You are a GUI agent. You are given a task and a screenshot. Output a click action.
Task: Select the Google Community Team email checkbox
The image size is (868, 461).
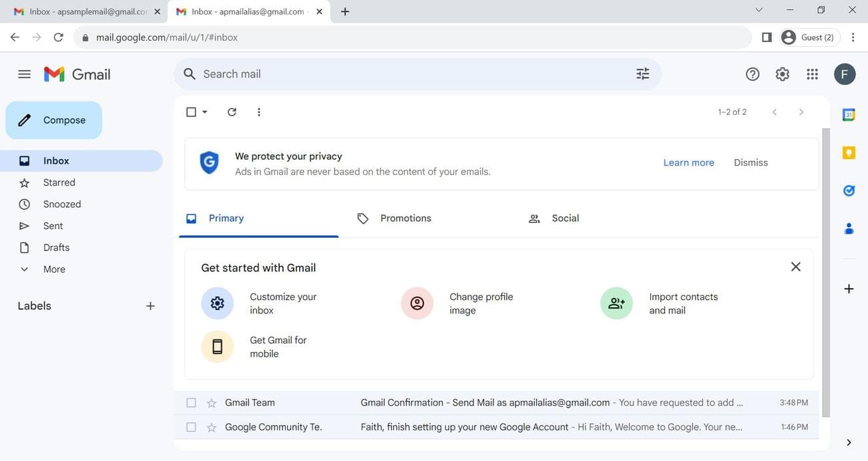coord(191,426)
